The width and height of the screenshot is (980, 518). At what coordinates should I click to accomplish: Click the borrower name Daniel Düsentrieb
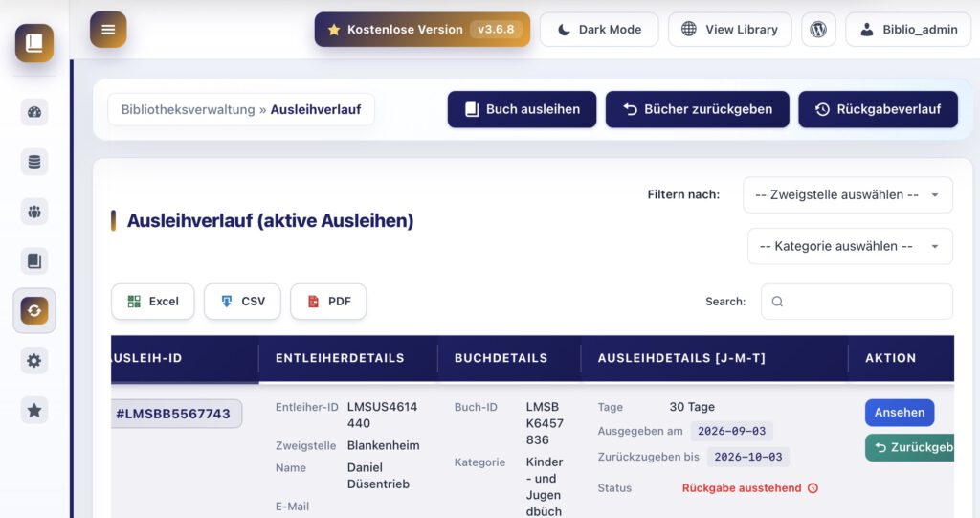click(378, 476)
